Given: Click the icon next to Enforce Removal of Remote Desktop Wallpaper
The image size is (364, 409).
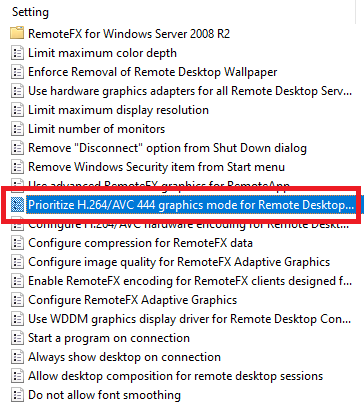Looking at the screenshot, I should [17, 72].
